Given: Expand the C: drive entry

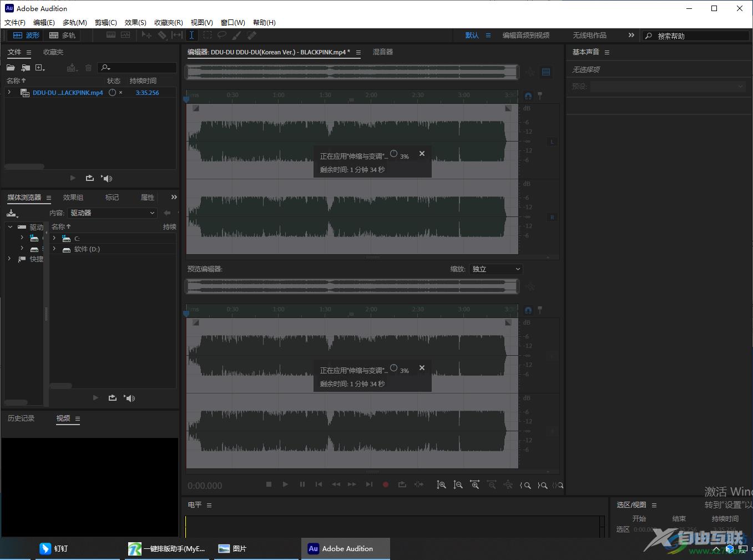Looking at the screenshot, I should point(54,238).
